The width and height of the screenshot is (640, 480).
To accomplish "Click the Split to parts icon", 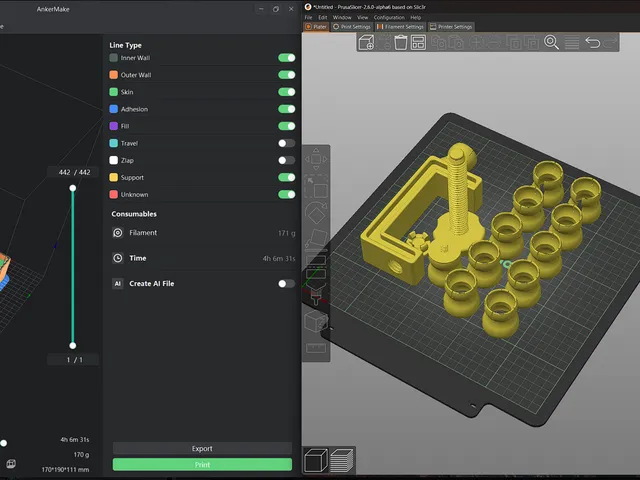I will 531,42.
